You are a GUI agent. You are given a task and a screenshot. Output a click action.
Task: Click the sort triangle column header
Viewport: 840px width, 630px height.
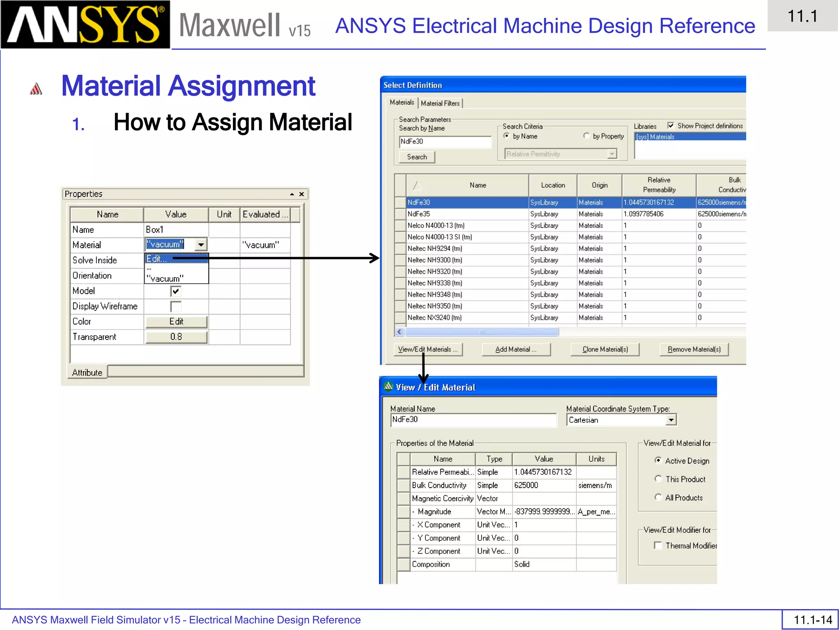[x=417, y=185]
